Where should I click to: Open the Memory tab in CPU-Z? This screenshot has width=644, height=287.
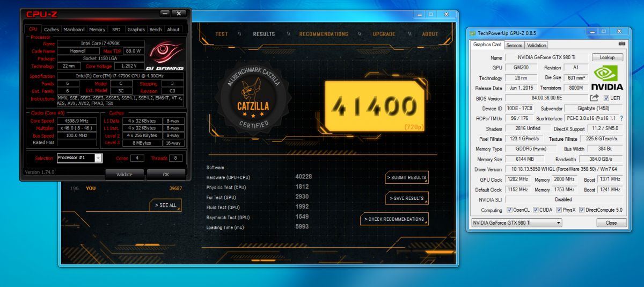pyautogui.click(x=97, y=30)
